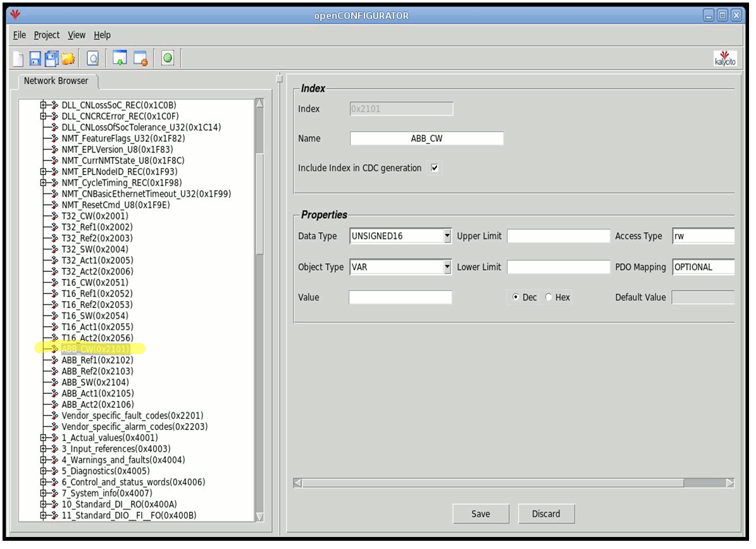
Task: Open the Project menu
Action: (47, 35)
